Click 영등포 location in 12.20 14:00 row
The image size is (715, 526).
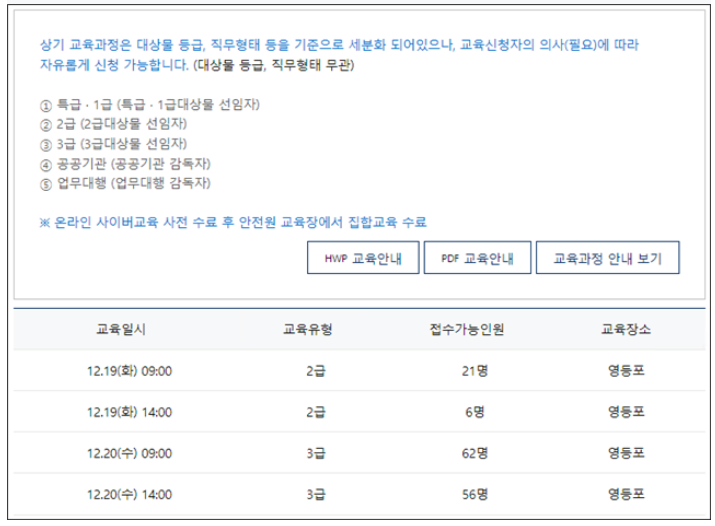626,494
